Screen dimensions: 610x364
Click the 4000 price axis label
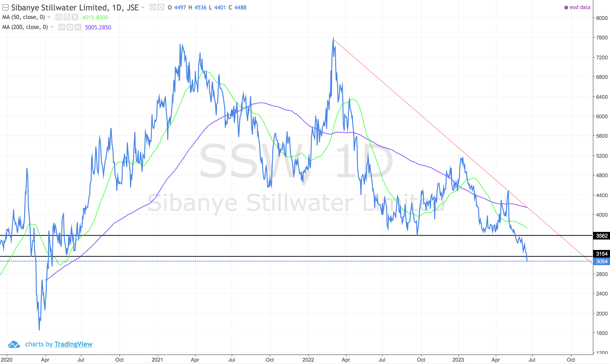pyautogui.click(x=602, y=215)
